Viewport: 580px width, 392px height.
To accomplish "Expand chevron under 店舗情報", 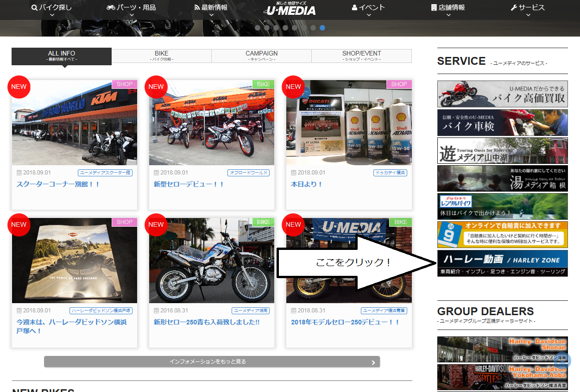I will click(448, 15).
